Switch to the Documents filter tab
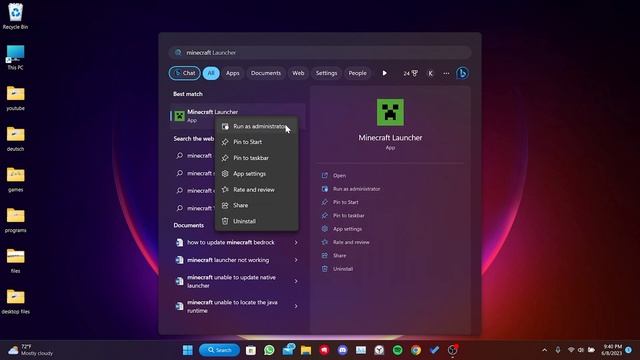Viewport: 640px width, 360px height. [x=266, y=73]
